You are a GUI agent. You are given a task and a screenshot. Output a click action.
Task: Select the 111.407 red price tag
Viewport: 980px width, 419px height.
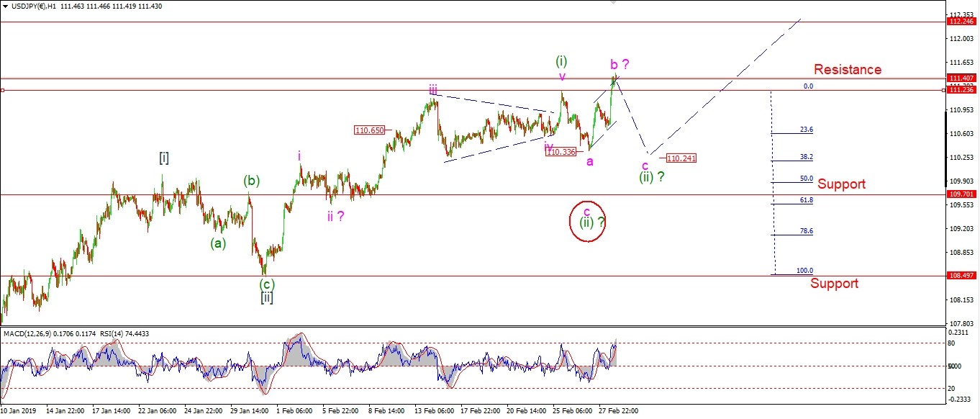point(961,78)
